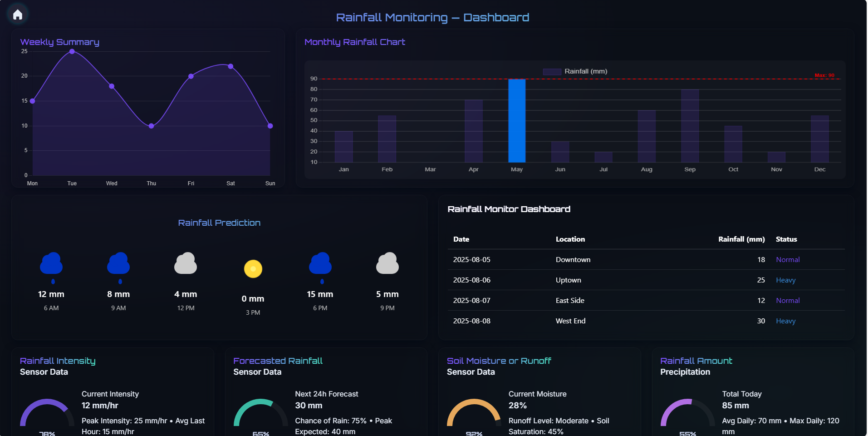This screenshot has width=868, height=436.
Task: Click the home icon button
Action: tap(18, 15)
